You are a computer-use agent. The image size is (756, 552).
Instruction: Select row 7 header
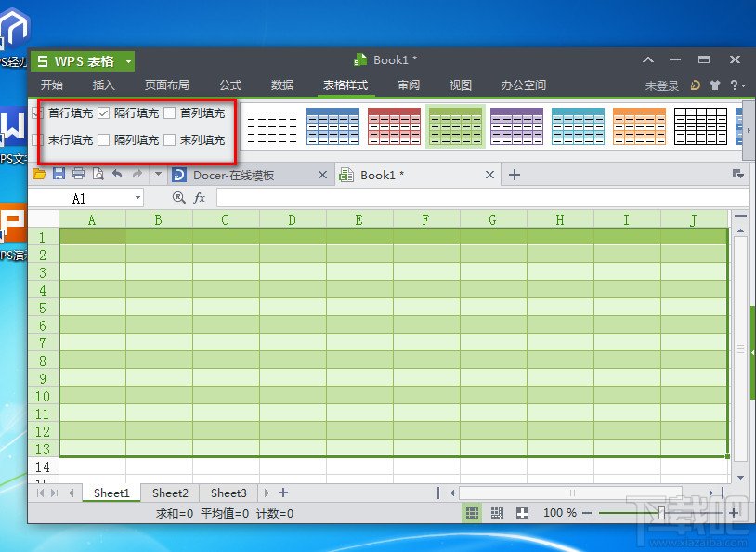(43, 343)
